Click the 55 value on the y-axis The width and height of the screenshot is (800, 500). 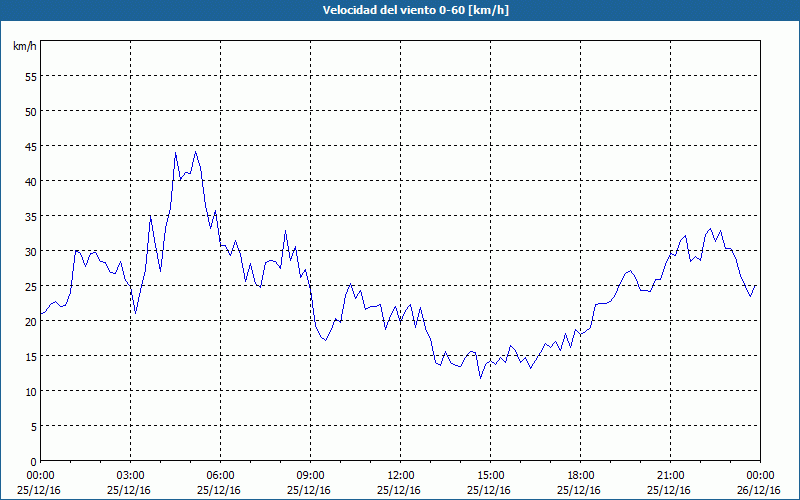31,77
